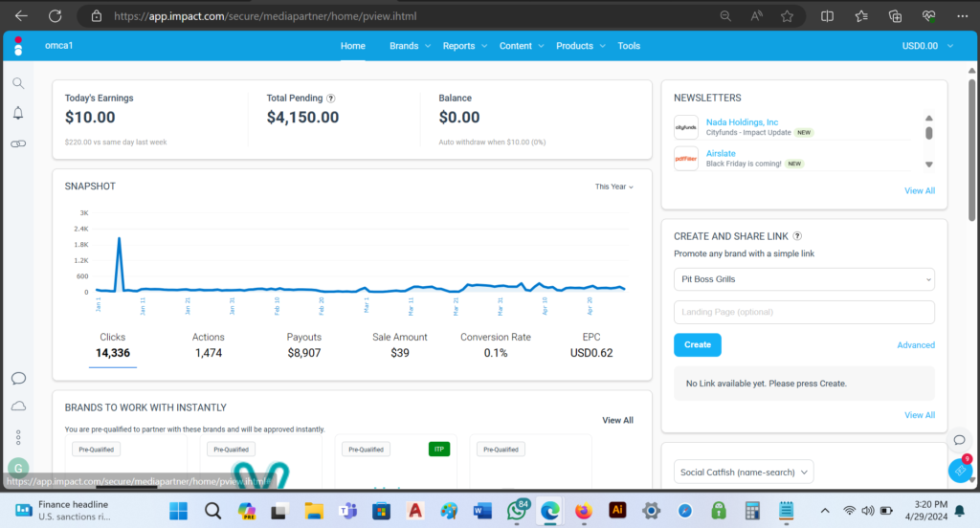The width and height of the screenshot is (980, 528).
Task: Click the search icon in left sidebar
Action: pos(18,83)
